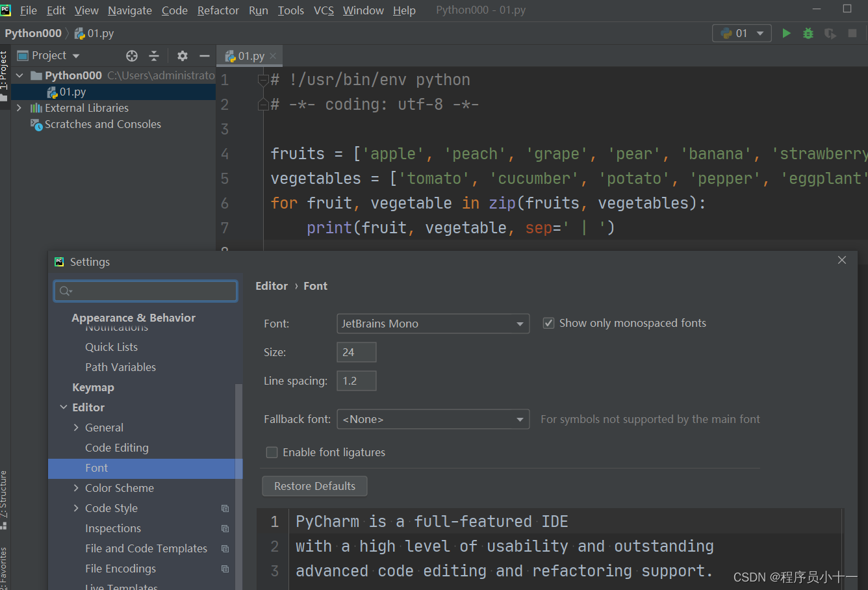
Task: Click the Run button (green play icon)
Action: pyautogui.click(x=786, y=33)
